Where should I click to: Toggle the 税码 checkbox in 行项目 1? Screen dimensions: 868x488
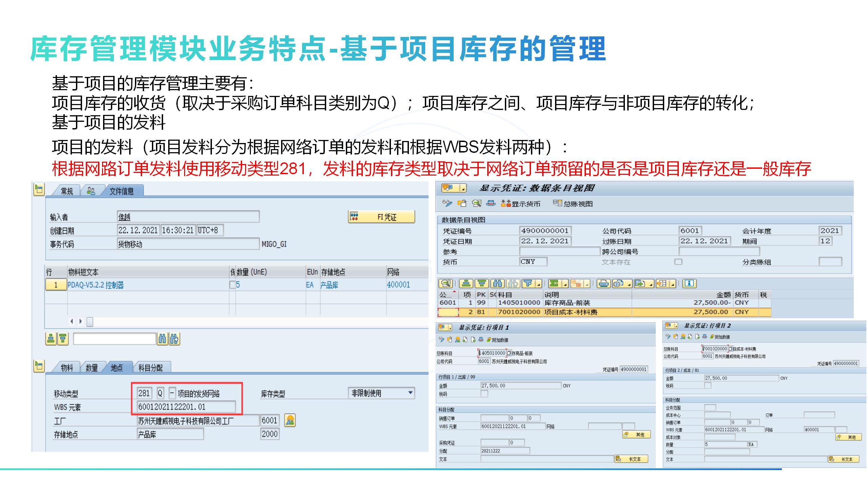click(x=485, y=394)
